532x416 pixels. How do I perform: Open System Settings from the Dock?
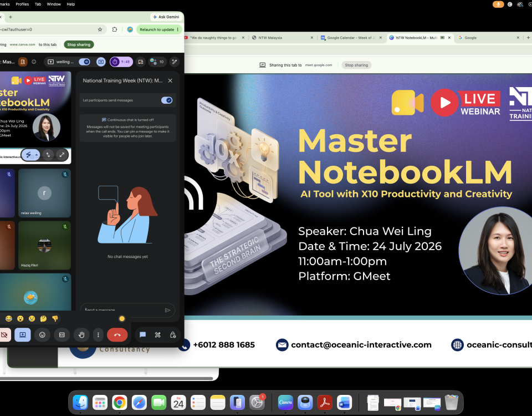[257, 403]
